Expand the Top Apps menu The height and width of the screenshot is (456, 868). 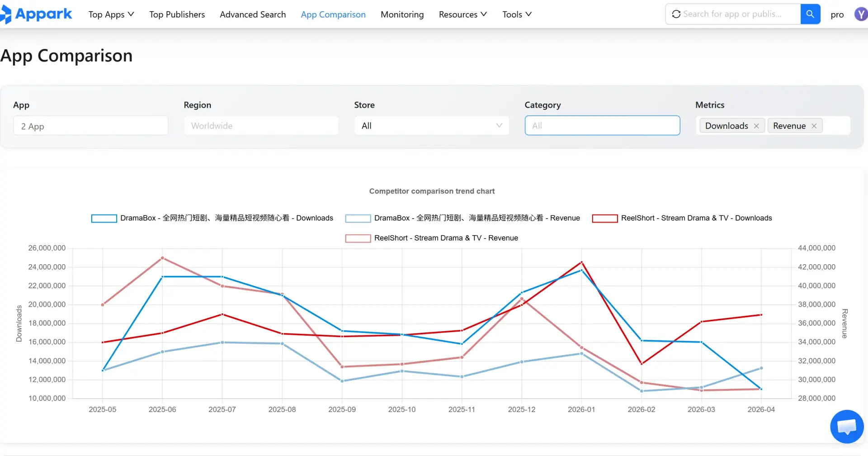pyautogui.click(x=111, y=14)
